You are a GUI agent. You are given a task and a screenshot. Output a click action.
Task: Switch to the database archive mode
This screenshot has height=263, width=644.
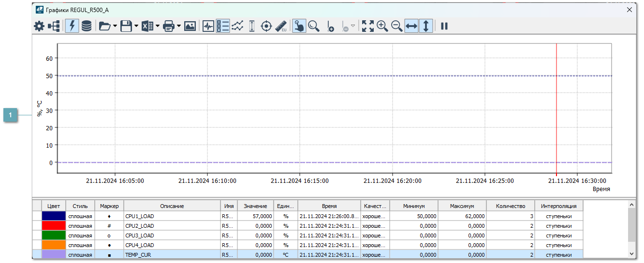pyautogui.click(x=87, y=26)
